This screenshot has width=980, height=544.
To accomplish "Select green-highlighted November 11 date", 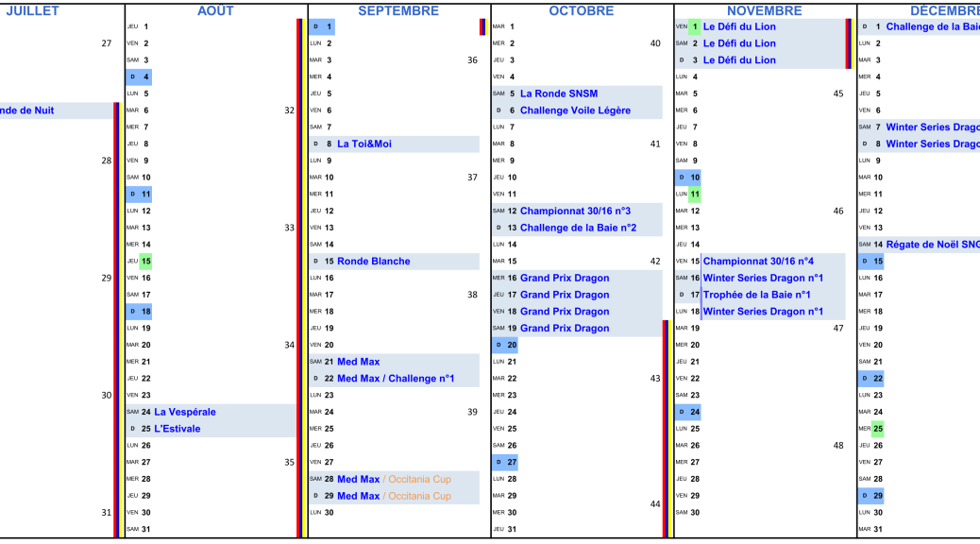I will [x=694, y=195].
